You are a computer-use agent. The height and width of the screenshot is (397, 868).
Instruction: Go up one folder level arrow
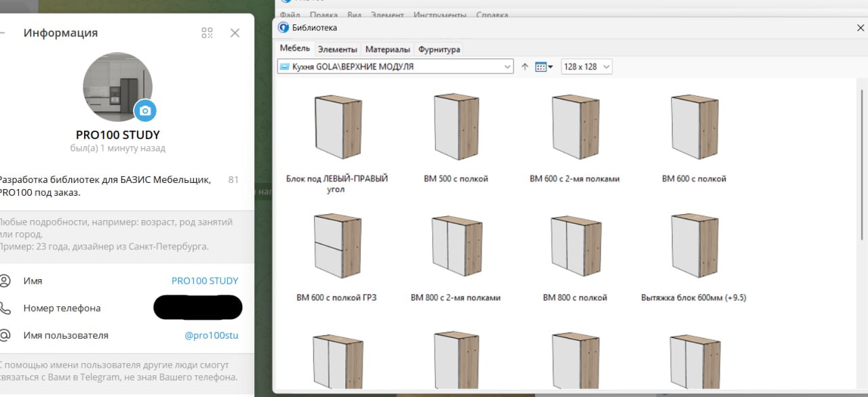tap(524, 66)
